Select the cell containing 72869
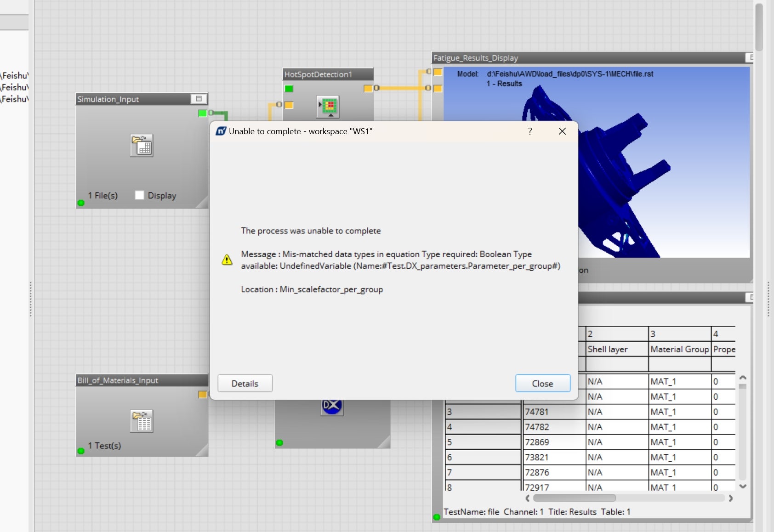 point(554,442)
